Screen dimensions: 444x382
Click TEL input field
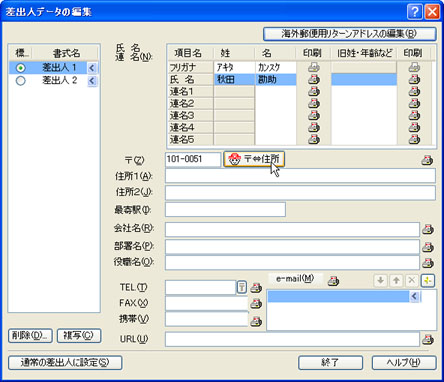click(x=201, y=287)
